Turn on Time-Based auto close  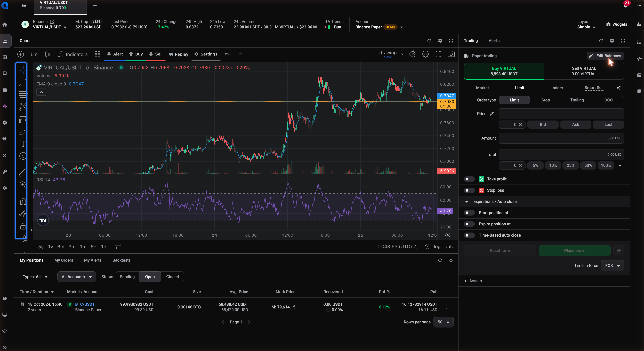[469, 235]
